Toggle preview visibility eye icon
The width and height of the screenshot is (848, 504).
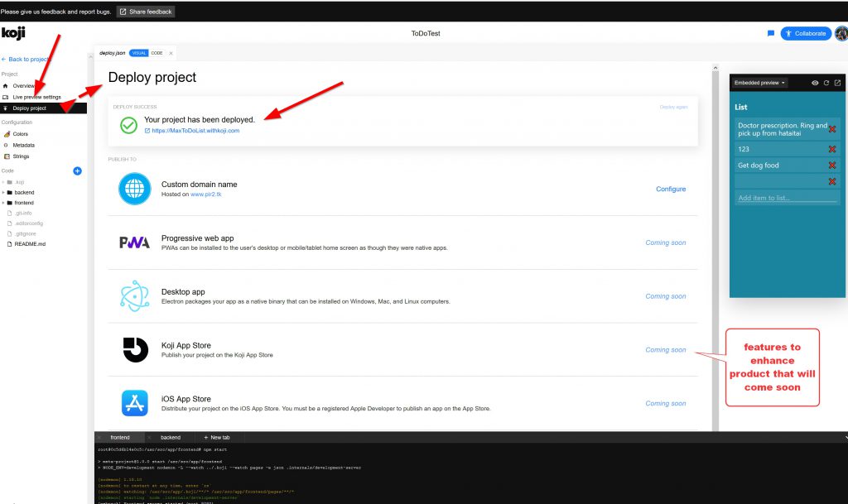(815, 83)
